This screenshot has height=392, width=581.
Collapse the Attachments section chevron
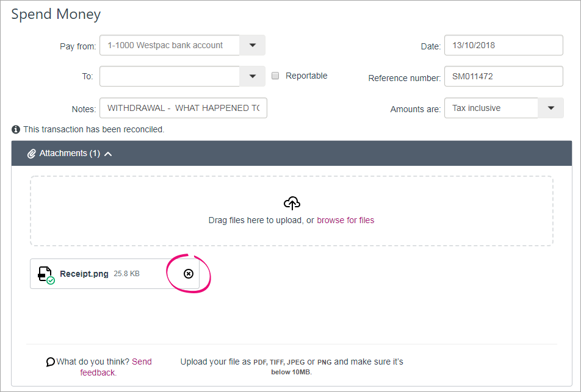click(x=108, y=154)
